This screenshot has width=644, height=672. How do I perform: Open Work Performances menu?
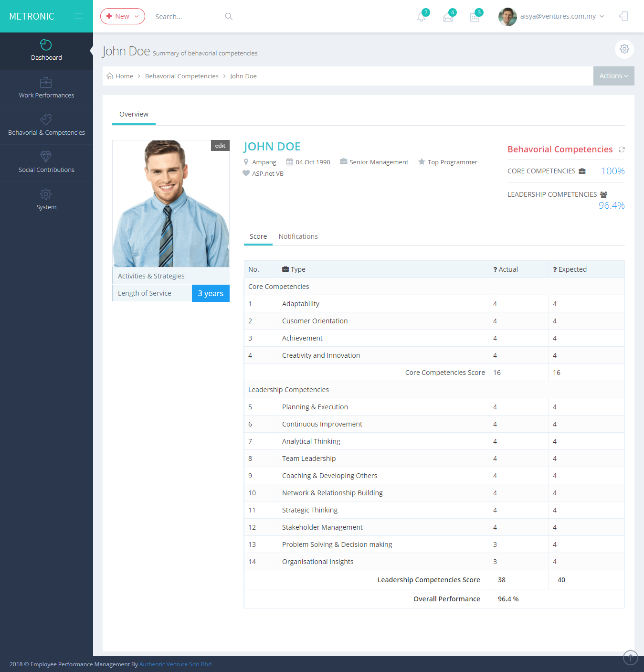[x=46, y=88]
